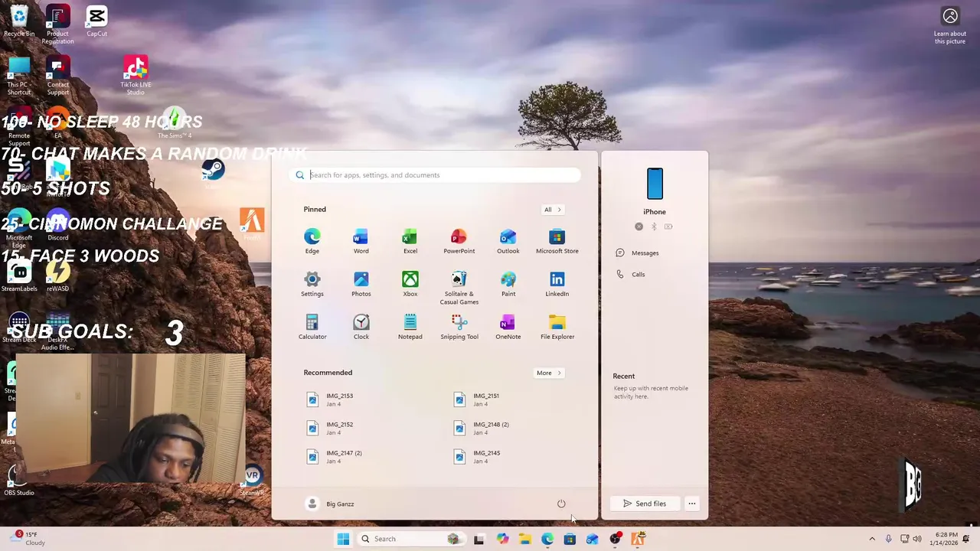Click the Start menu search field

(435, 175)
